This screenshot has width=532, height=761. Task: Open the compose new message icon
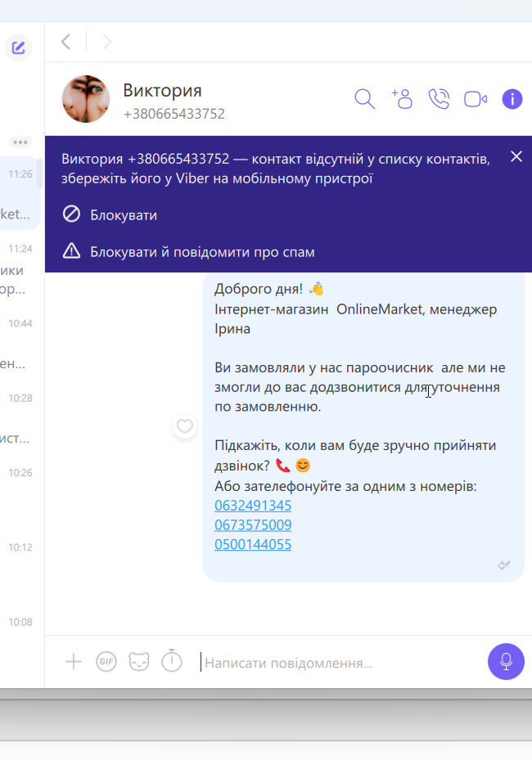pos(19,47)
